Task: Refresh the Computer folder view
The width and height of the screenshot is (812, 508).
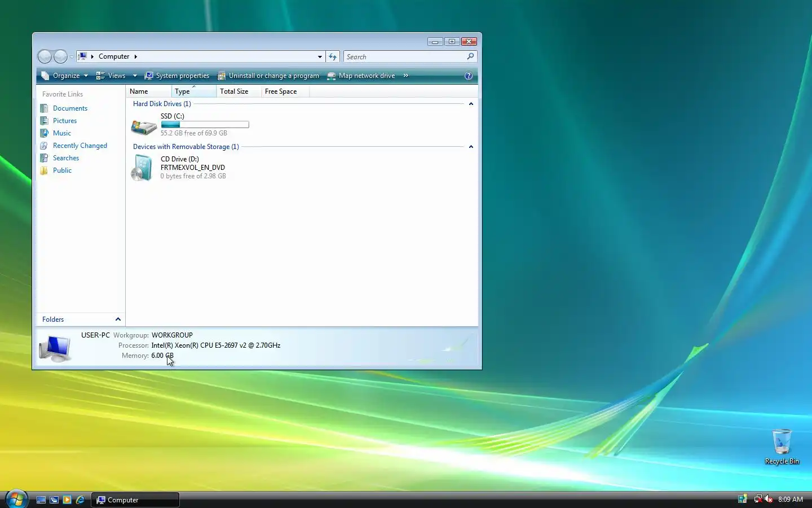Action: [x=333, y=56]
